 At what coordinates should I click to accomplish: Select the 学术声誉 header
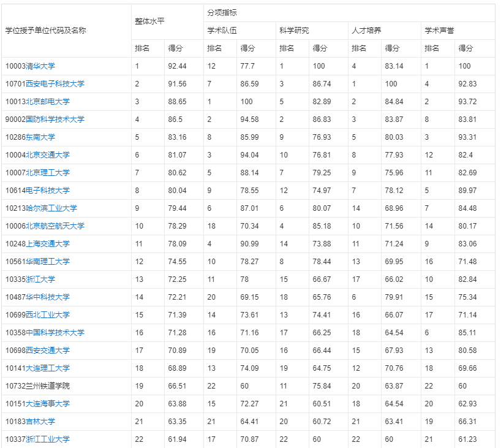point(439,31)
